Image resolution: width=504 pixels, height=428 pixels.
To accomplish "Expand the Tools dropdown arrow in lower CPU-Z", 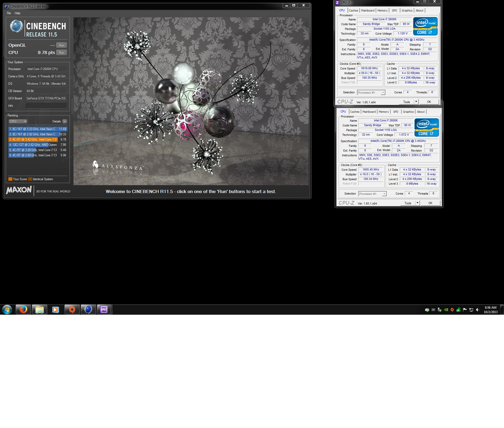I will (417, 203).
